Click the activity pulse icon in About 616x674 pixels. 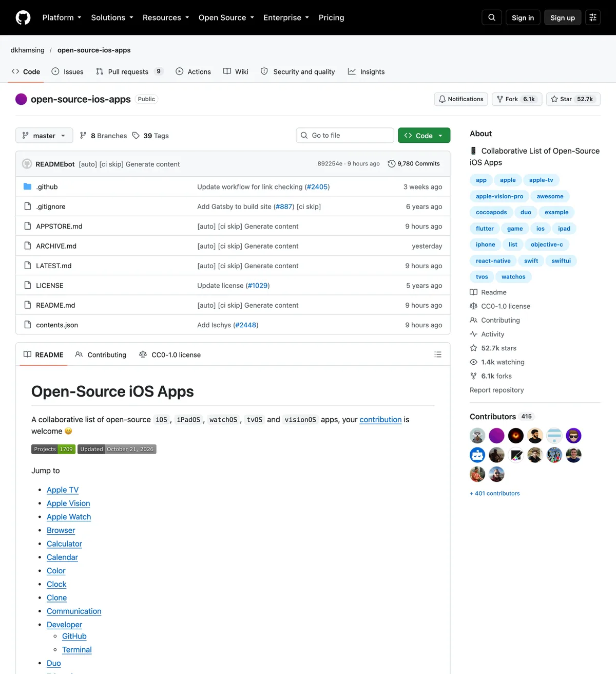pos(473,334)
